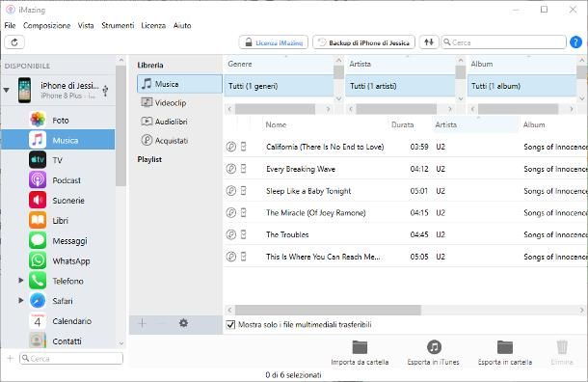Click the bottom-left sidebar Cerca field
Image resolution: width=588 pixels, height=382 pixels.
coord(71,358)
